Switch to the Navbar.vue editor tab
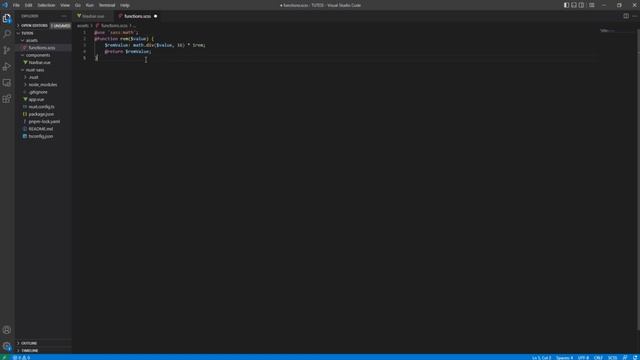Viewport: 640px width, 360px height. tap(93, 16)
